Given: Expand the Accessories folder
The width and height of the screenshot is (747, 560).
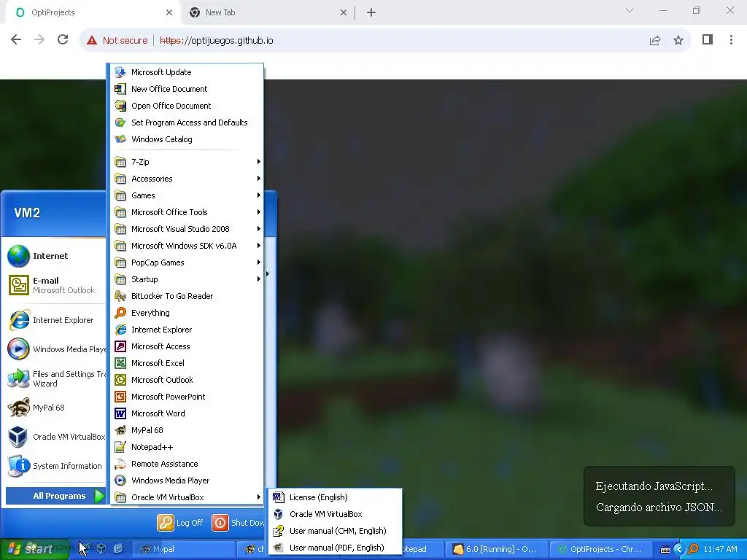Looking at the screenshot, I should 187,179.
